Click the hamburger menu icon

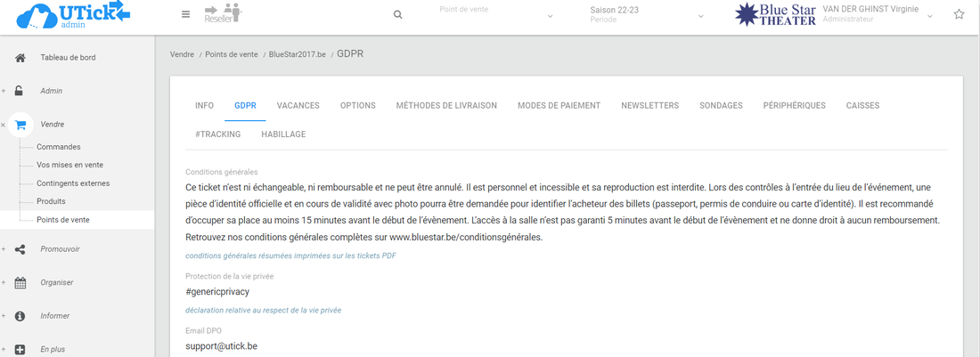click(x=185, y=14)
